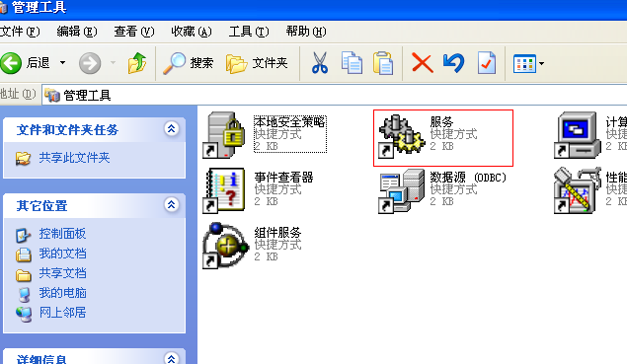Image resolution: width=627 pixels, height=364 pixels.
Task: Click the Paste clipboard icon
Action: [x=383, y=63]
